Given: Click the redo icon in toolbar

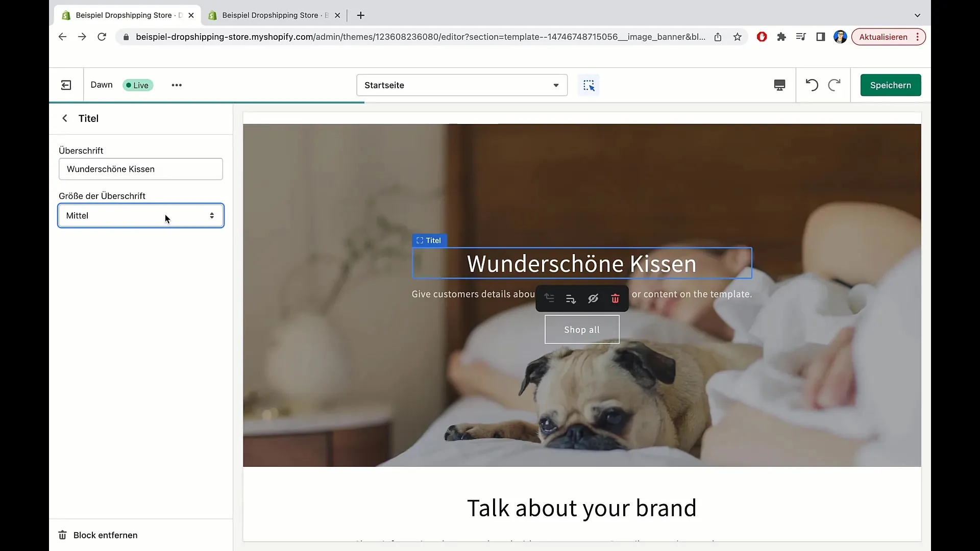Looking at the screenshot, I should point(835,85).
